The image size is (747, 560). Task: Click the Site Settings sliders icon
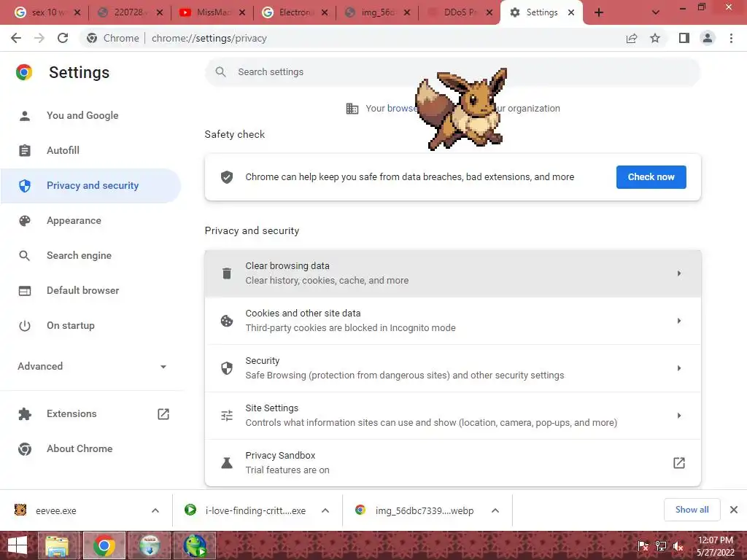[227, 416]
